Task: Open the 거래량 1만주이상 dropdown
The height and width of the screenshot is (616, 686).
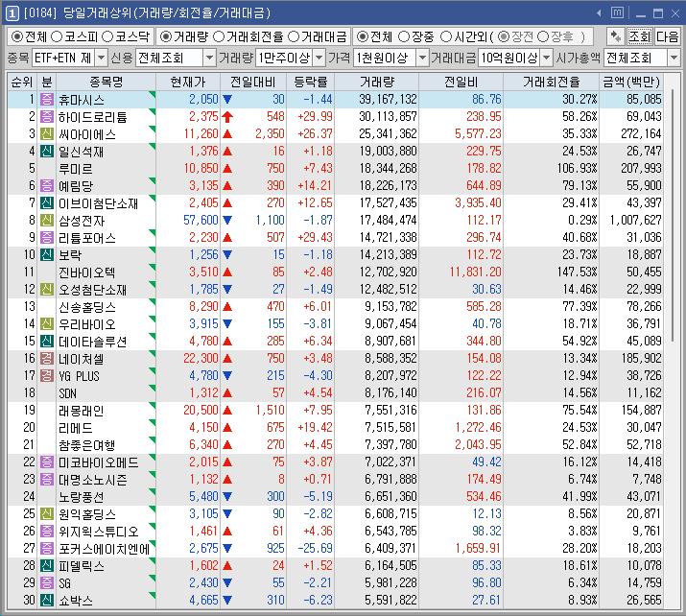Action: pos(319,58)
